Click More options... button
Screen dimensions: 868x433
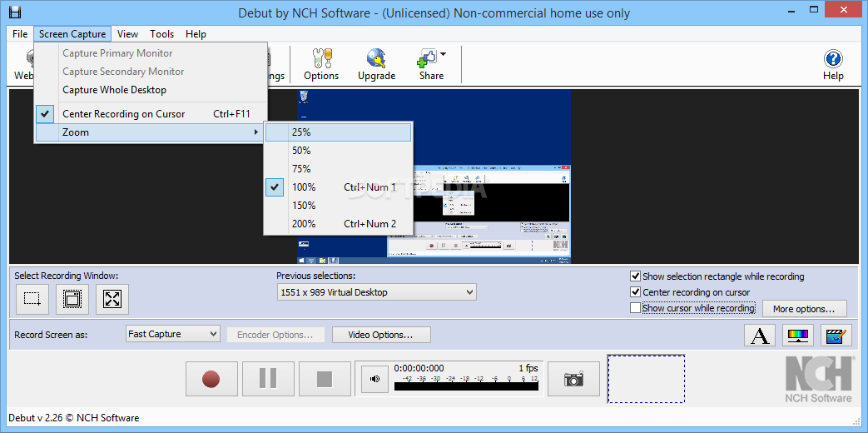[x=805, y=308]
